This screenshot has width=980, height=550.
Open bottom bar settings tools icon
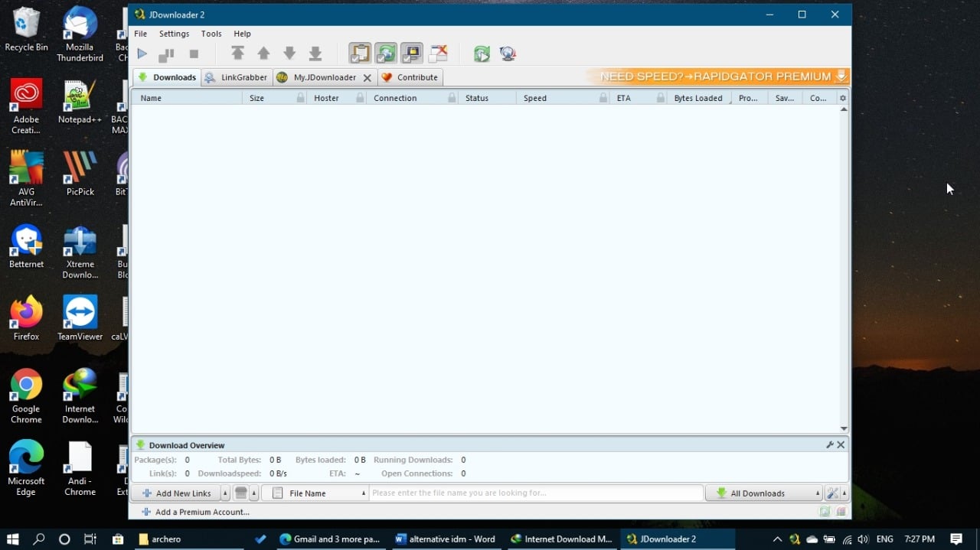pyautogui.click(x=832, y=493)
